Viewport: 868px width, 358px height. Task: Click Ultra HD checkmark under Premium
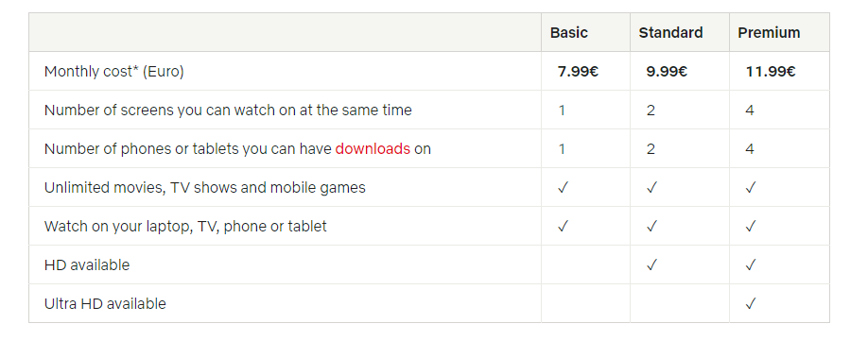(750, 304)
